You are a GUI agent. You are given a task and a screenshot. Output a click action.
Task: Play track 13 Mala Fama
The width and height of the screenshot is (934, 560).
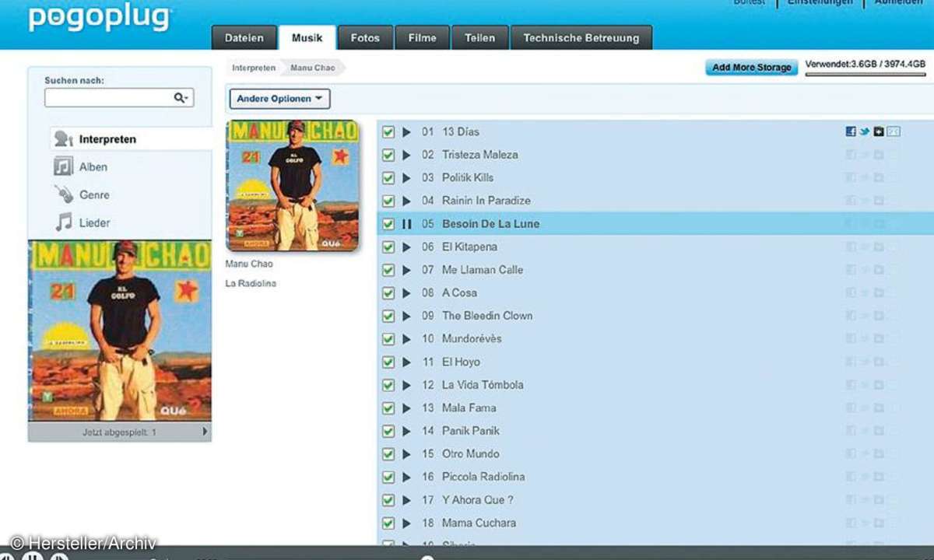(406, 408)
